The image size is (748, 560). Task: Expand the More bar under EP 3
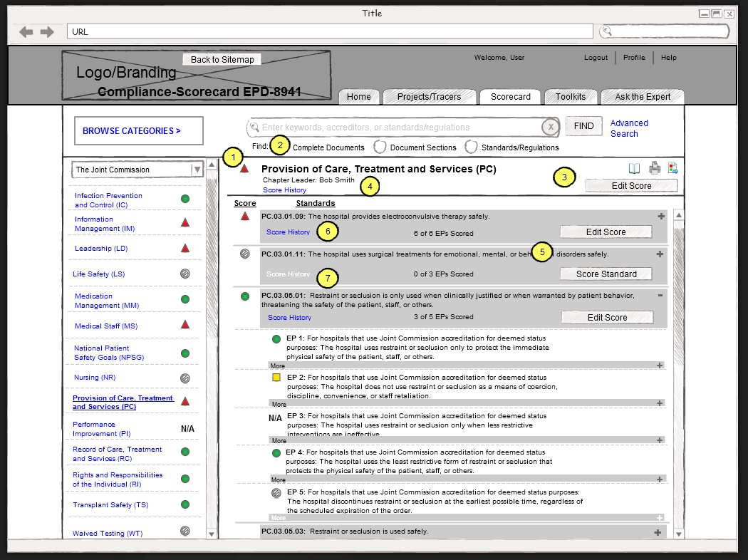coord(660,440)
